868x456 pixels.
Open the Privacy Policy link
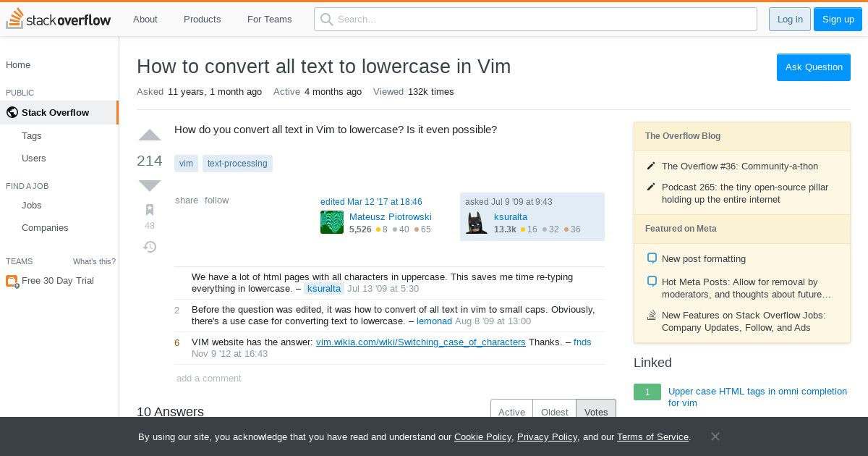[547, 437]
